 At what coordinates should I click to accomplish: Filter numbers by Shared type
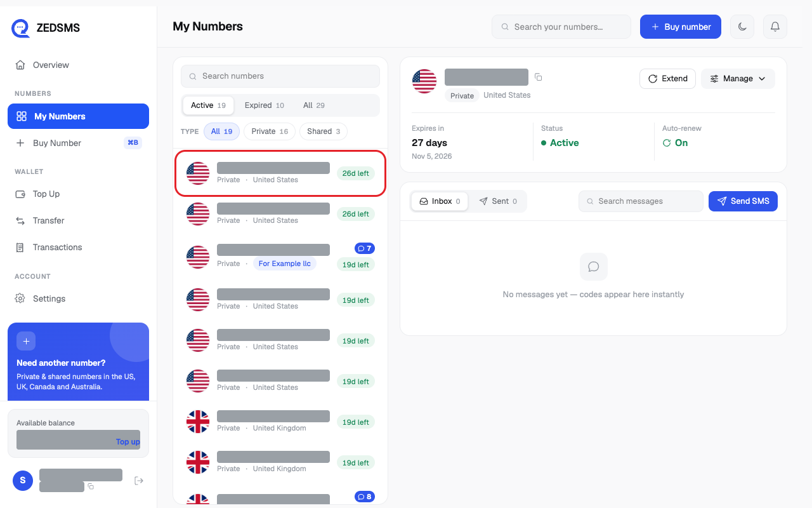(x=324, y=131)
